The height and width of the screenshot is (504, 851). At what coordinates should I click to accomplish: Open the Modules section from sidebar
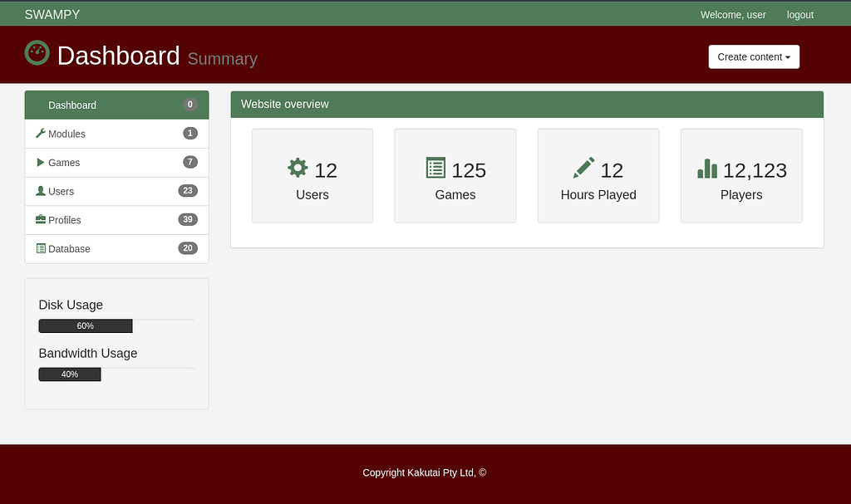[66, 134]
